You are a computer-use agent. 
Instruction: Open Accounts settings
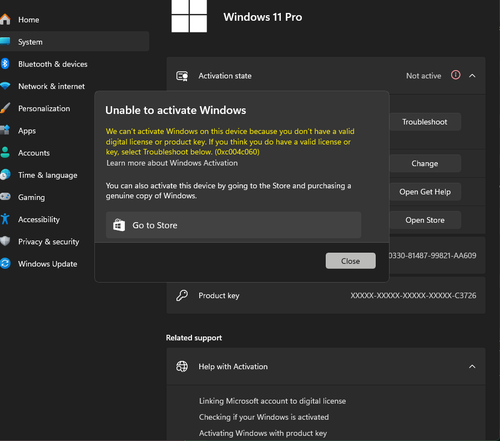coord(34,153)
